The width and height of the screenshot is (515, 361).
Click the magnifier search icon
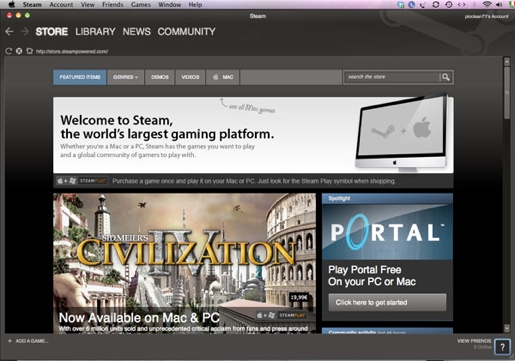pyautogui.click(x=446, y=77)
